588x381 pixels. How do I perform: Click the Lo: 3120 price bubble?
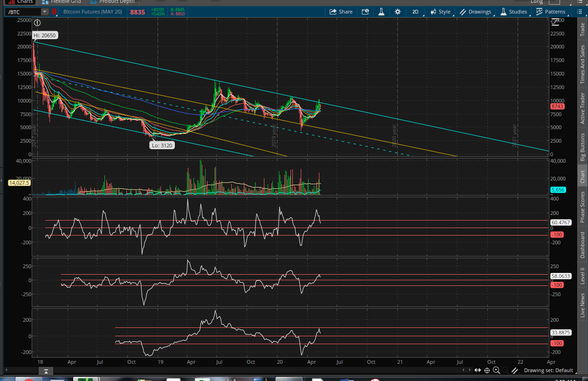point(162,145)
